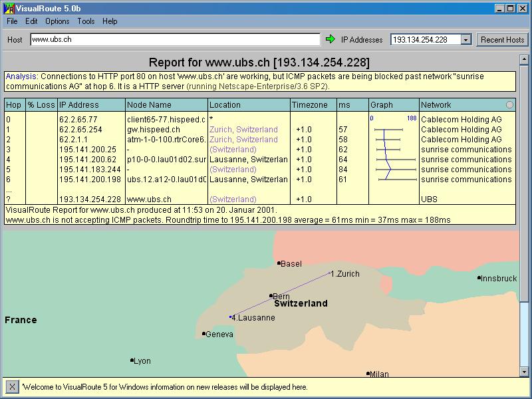Click the Graph column header
The width and height of the screenshot is (532, 399).
tap(394, 105)
